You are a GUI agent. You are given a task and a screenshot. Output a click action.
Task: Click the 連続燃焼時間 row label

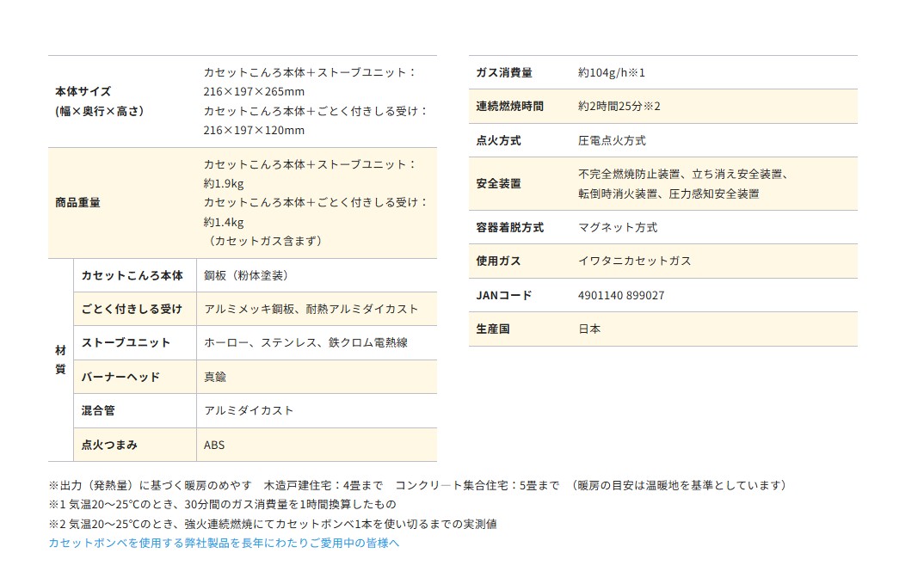(x=509, y=106)
